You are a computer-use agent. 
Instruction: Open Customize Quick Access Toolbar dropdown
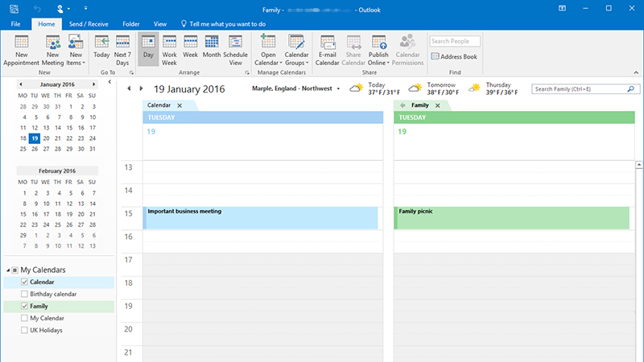85,8
